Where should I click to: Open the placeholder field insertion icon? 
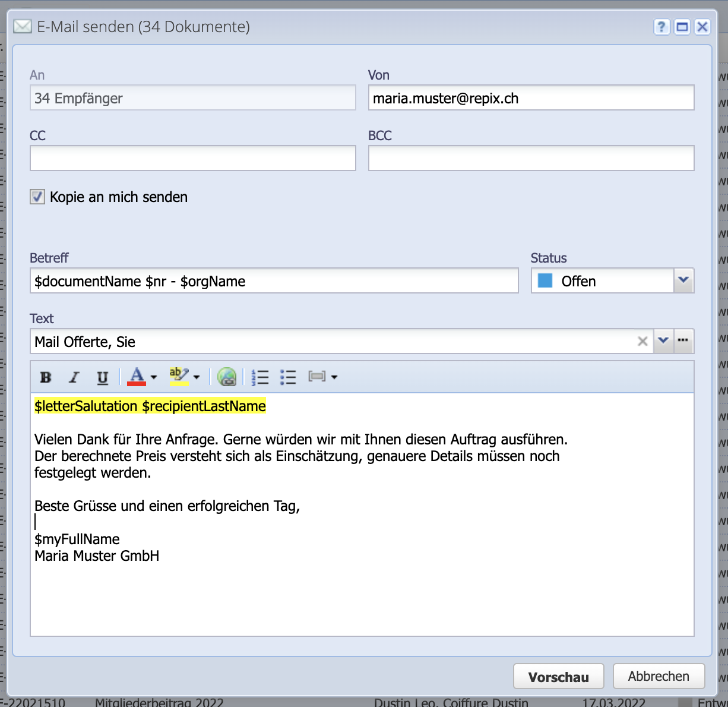(318, 377)
